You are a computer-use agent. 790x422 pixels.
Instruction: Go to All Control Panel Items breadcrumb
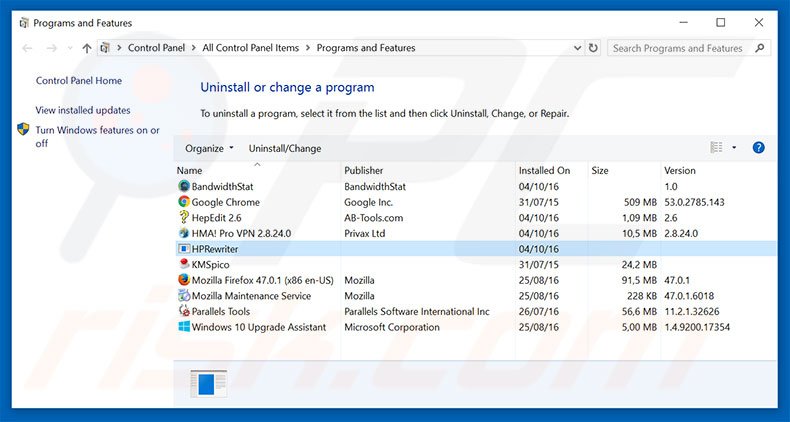tap(250, 48)
